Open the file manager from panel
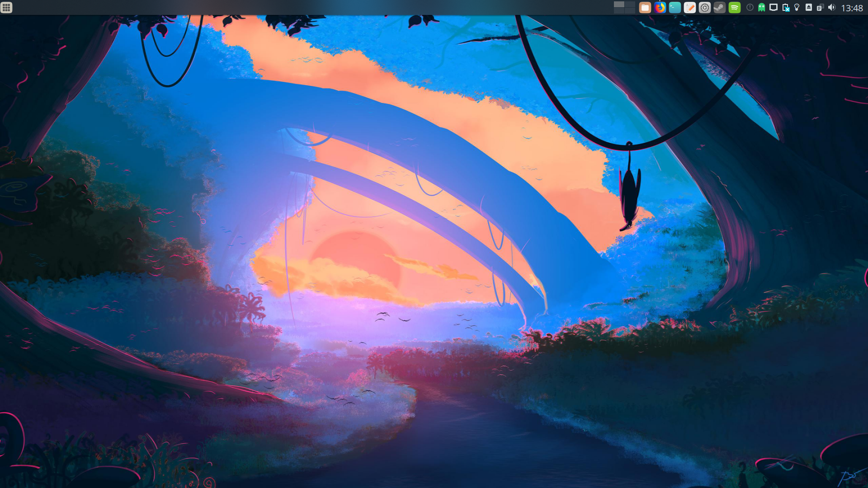 point(645,8)
